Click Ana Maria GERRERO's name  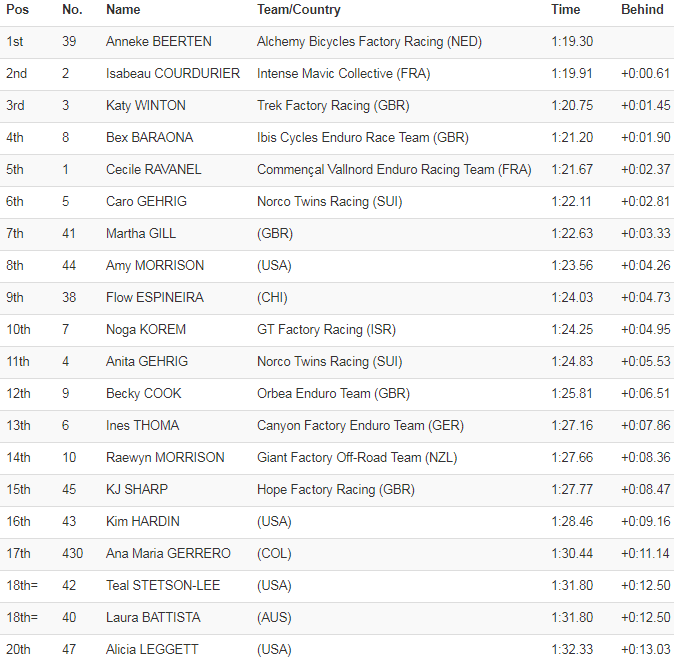click(x=168, y=553)
